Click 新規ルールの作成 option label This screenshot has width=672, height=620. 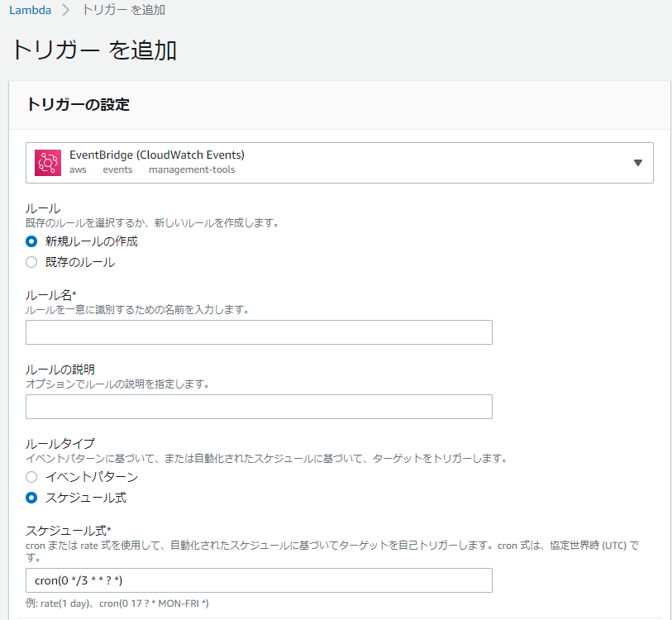pos(92,241)
